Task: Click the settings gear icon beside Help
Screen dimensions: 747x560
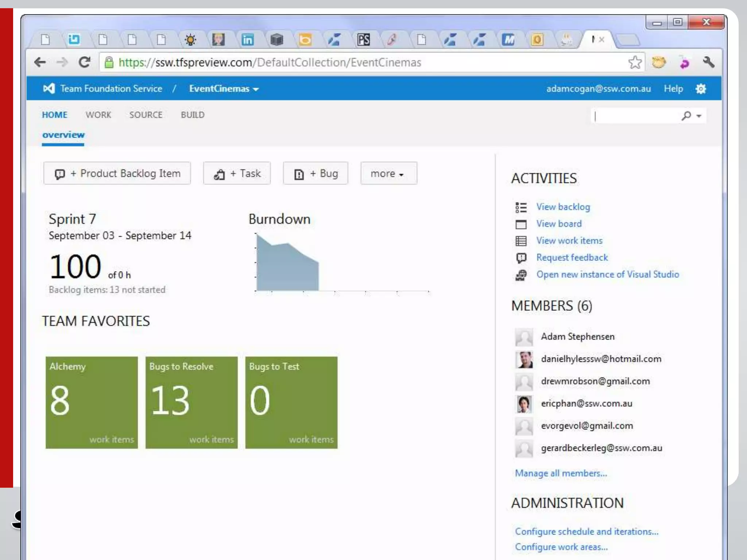Action: coord(700,89)
